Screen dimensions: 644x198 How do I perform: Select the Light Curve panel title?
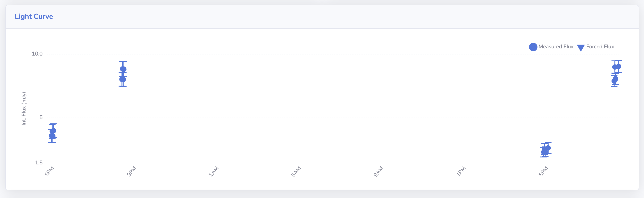pyautogui.click(x=34, y=17)
